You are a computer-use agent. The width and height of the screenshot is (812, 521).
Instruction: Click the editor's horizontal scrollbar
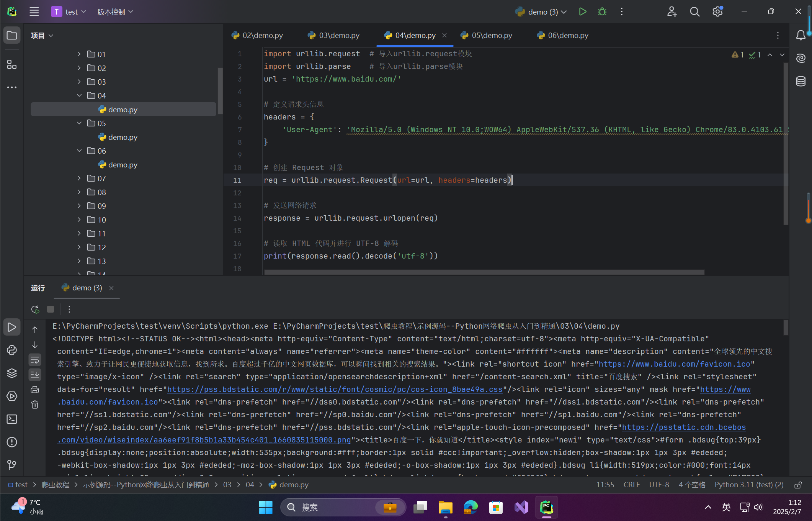click(484, 272)
